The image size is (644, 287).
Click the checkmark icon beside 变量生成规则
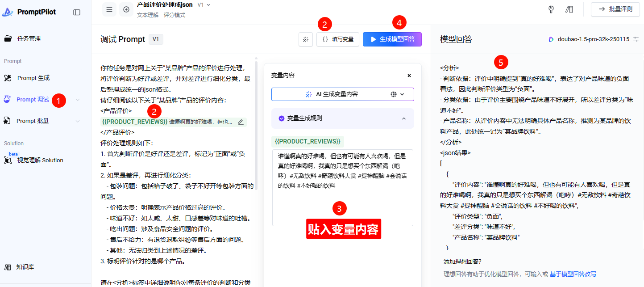pos(282,118)
